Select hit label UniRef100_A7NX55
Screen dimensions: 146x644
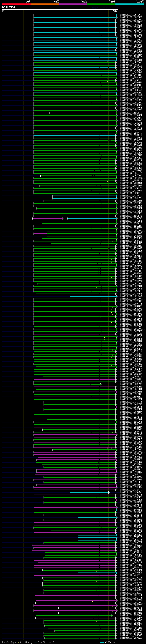pyautogui.click(x=131, y=218)
